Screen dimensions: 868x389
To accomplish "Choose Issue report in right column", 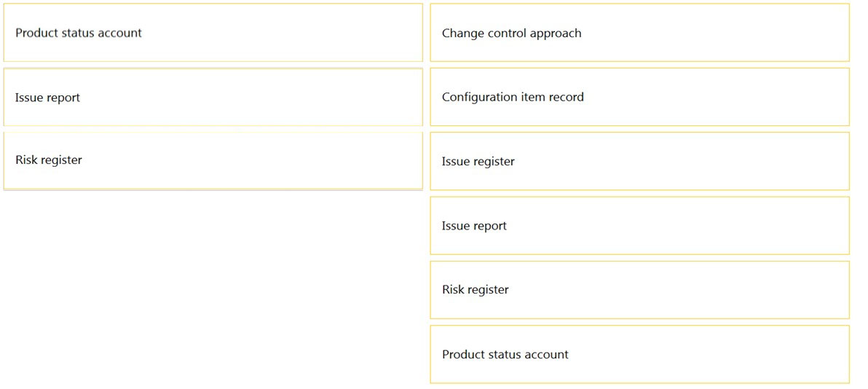I will (639, 226).
